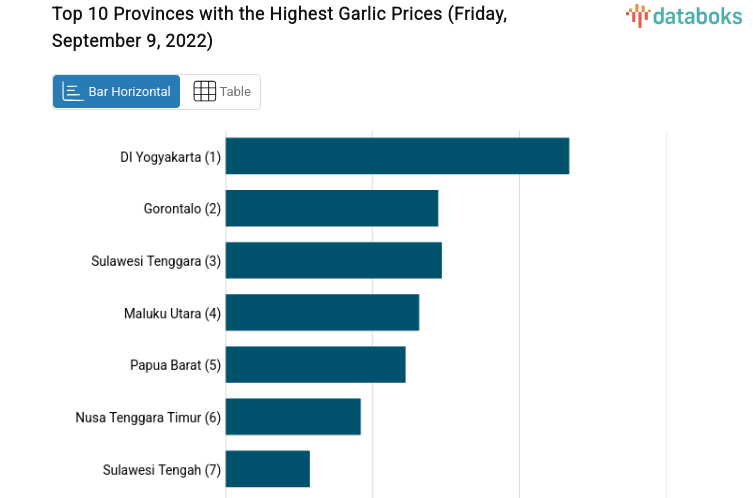This screenshot has width=753, height=498.
Task: Switch to Bar Horizontal view
Action: click(117, 92)
